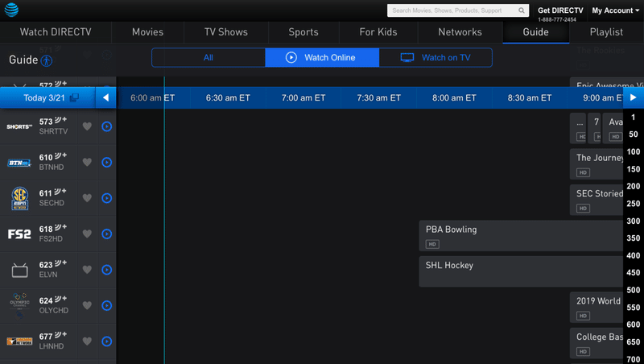Play channel 677 LHNHD online
The image size is (644, 364).
(107, 341)
